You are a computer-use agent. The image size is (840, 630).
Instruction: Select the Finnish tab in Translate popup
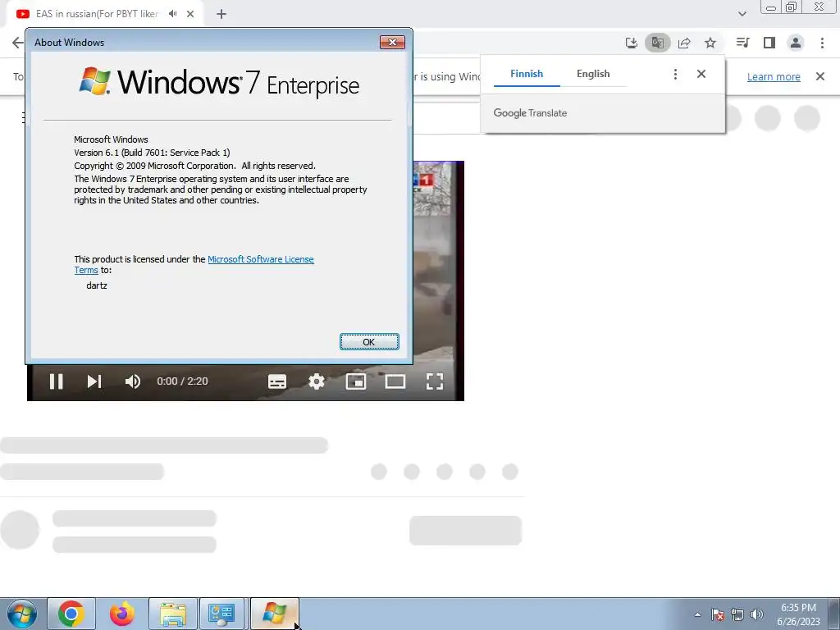tap(527, 74)
